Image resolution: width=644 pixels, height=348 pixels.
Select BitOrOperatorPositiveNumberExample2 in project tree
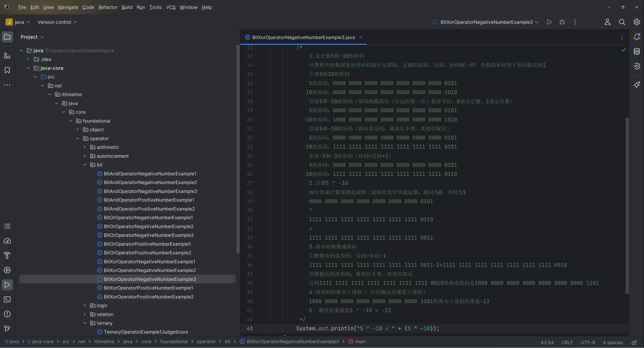click(148, 253)
